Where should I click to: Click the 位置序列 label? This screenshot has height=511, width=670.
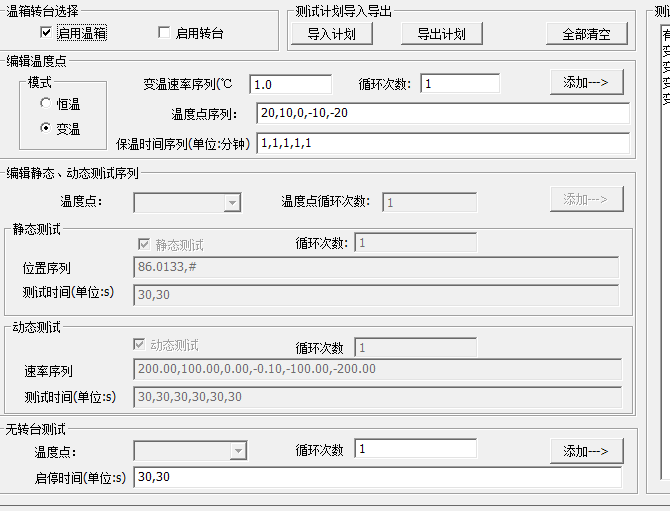tap(47, 268)
